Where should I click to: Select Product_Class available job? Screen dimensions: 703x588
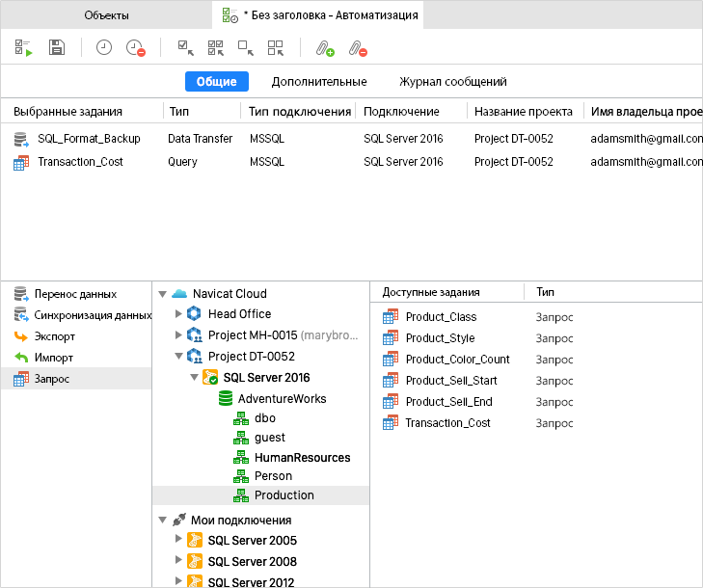point(536,317)
